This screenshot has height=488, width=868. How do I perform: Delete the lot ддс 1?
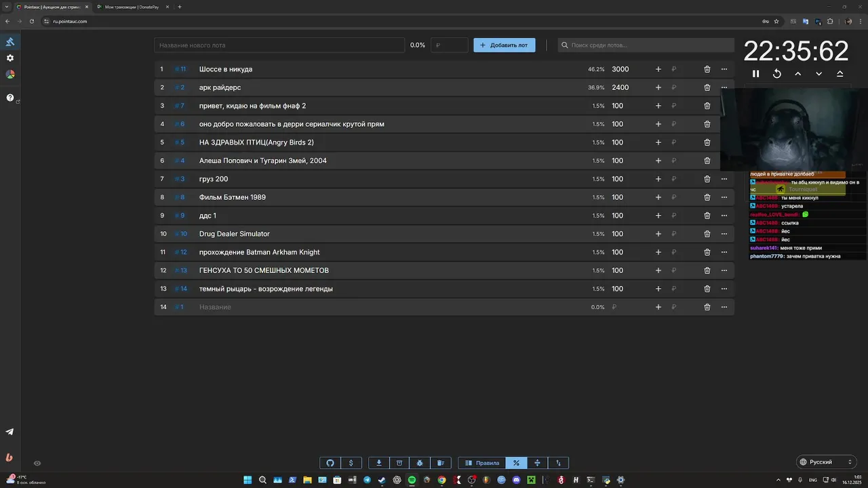coord(707,216)
